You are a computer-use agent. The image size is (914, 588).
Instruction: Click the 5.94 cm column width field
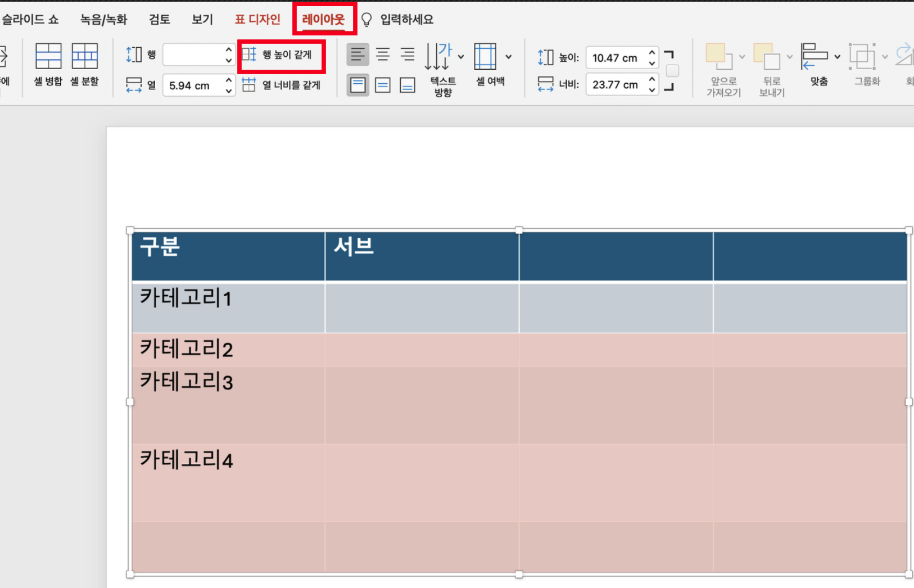pos(193,85)
